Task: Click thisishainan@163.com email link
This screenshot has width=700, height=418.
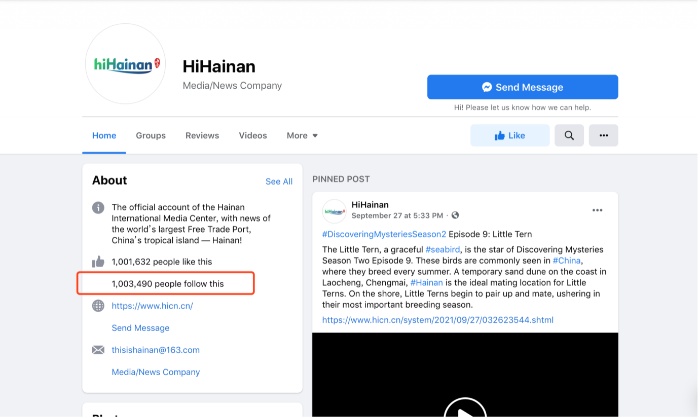Action: (x=155, y=350)
